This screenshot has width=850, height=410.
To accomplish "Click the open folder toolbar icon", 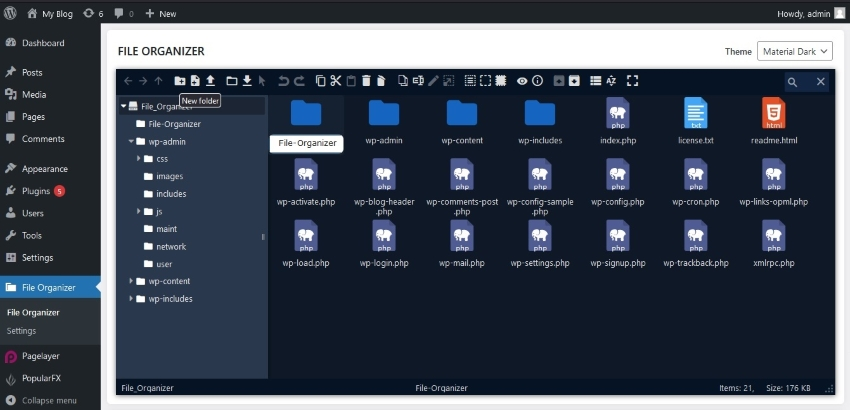I will 232,81.
